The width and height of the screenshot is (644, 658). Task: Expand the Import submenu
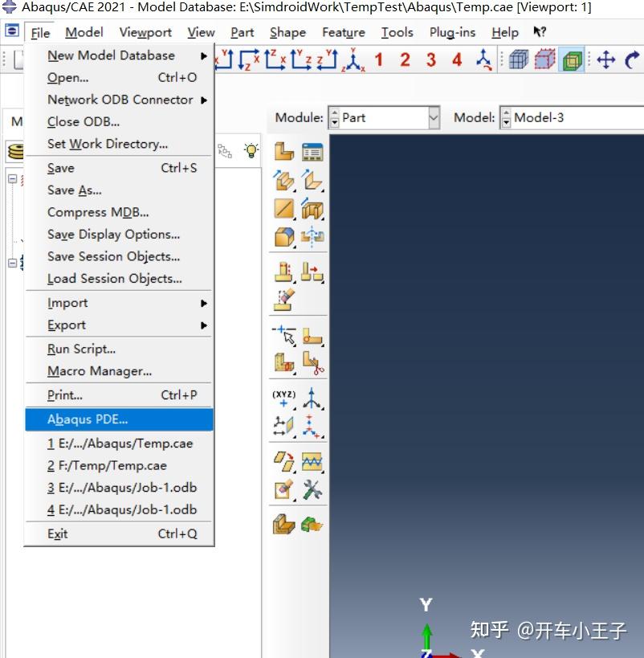click(67, 303)
